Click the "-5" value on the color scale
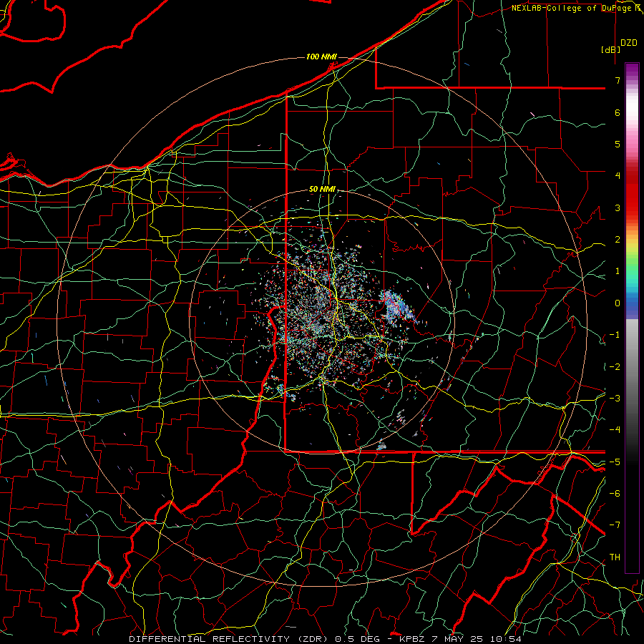644x644 pixels. [x=615, y=462]
